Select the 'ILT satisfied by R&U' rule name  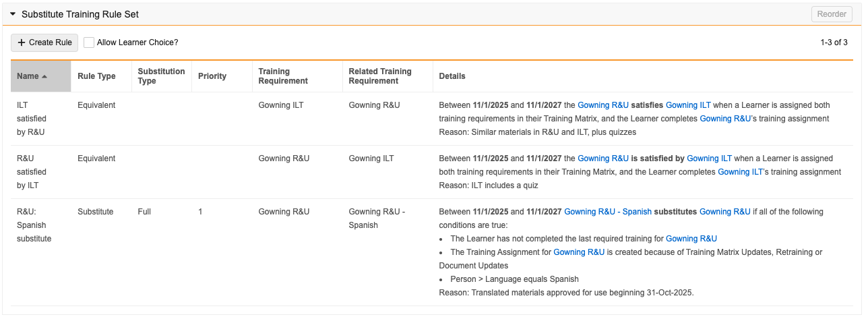click(x=32, y=119)
